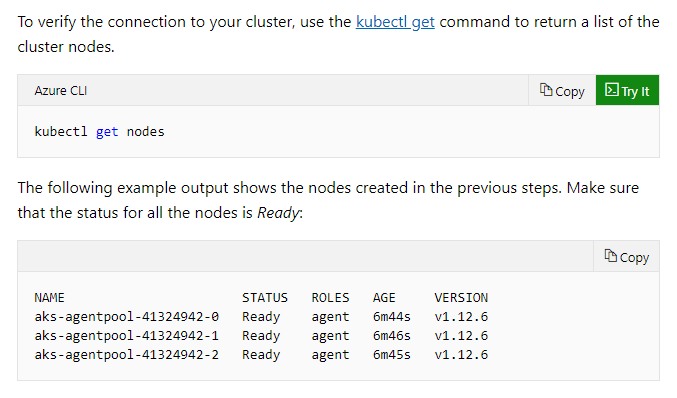Click the Azure CLI language label

(61, 91)
